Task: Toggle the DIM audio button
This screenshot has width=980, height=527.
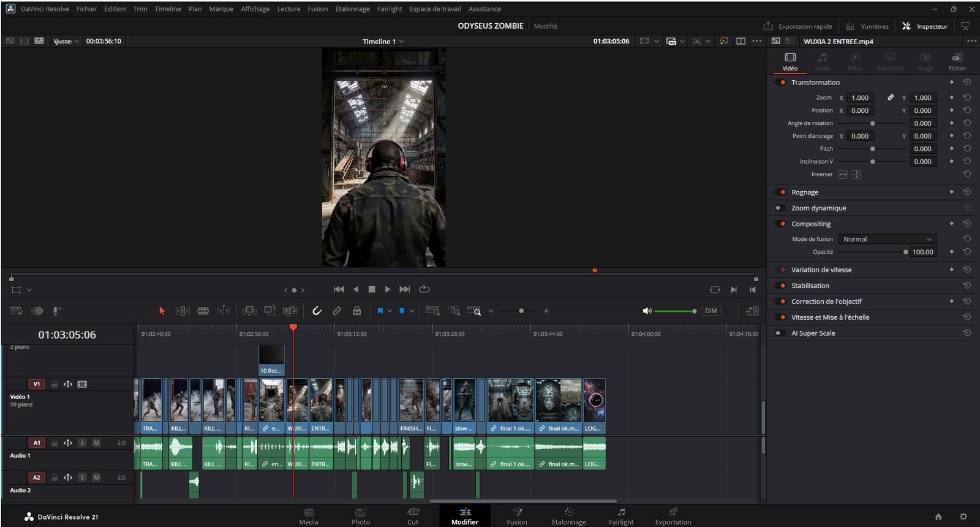Action: [710, 311]
